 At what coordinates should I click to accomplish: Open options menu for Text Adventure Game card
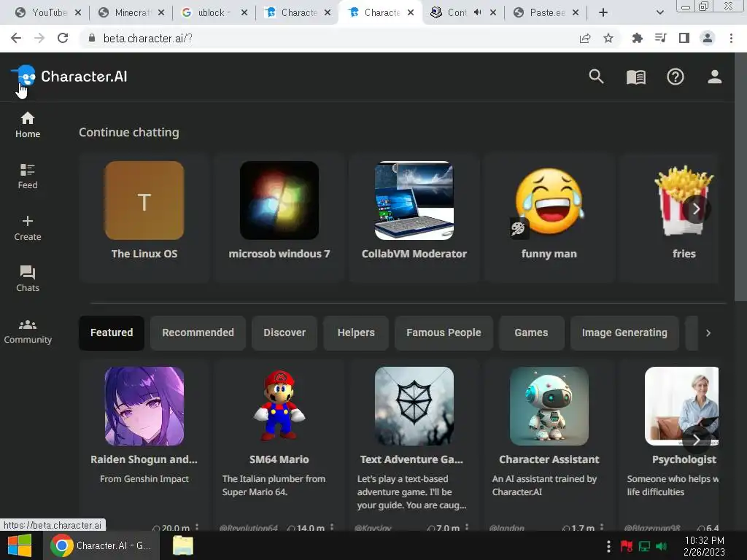467,526
